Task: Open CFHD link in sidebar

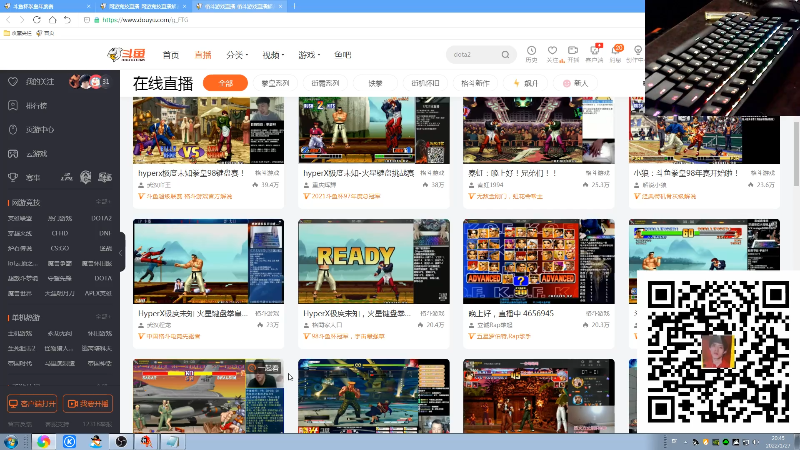Action: click(x=60, y=233)
